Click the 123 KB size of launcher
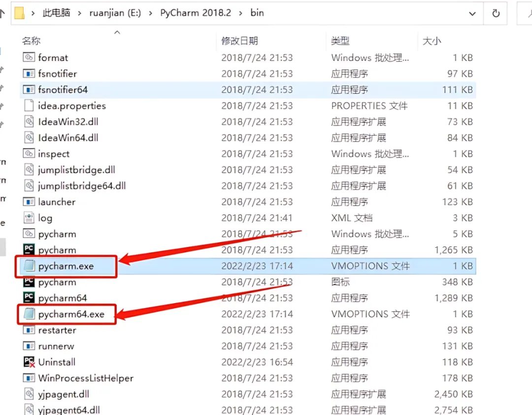The width and height of the screenshot is (532, 415). coord(457,202)
